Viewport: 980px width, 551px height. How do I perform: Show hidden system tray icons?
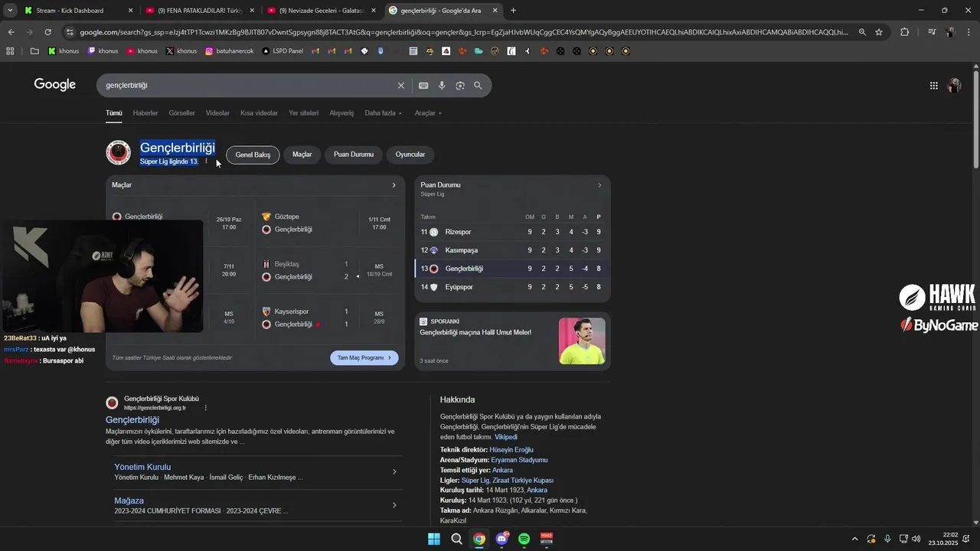click(x=855, y=539)
